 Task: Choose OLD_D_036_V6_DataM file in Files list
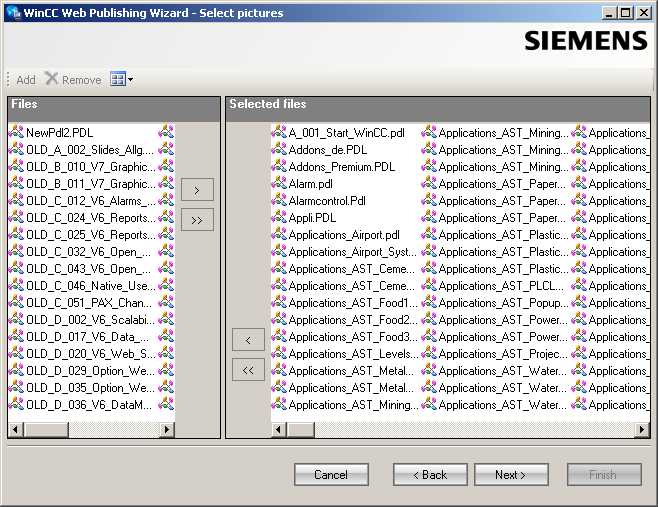(x=90, y=404)
